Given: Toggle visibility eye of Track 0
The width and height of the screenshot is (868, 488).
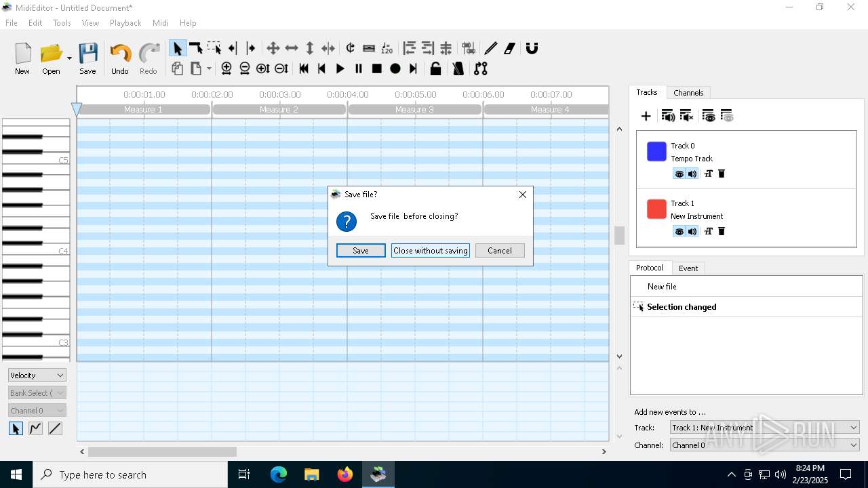Looking at the screenshot, I should point(679,174).
